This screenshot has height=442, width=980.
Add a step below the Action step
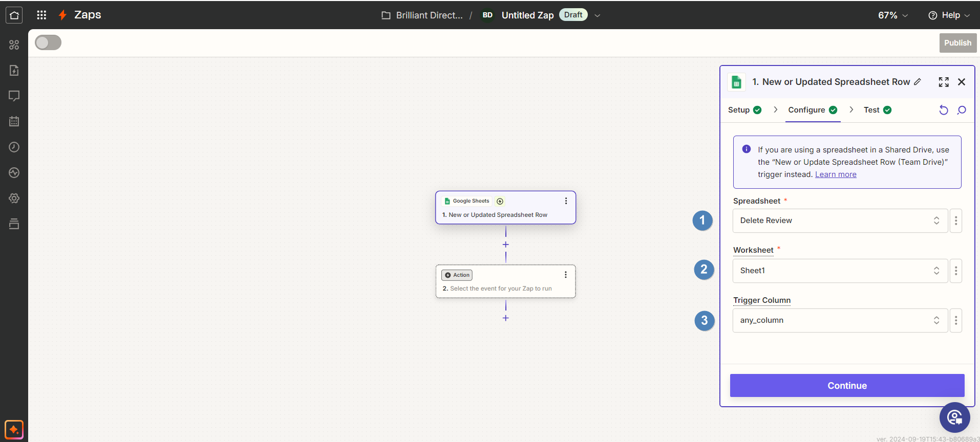pyautogui.click(x=506, y=318)
